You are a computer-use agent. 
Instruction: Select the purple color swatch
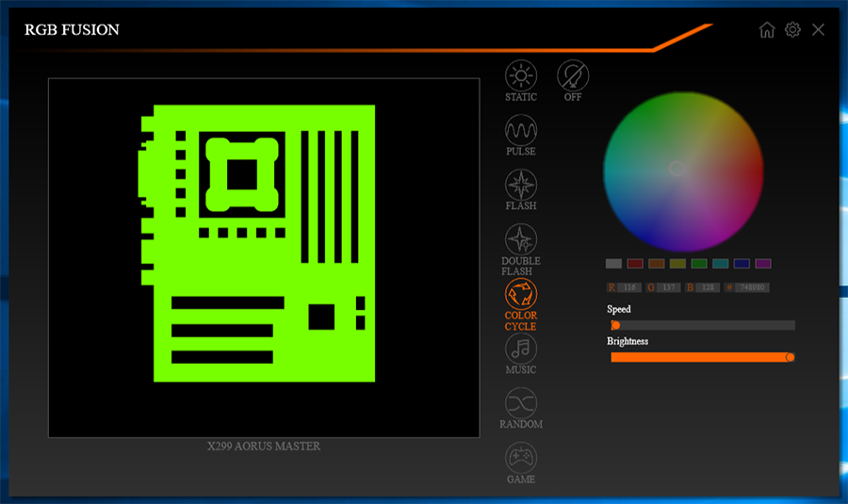click(x=763, y=264)
